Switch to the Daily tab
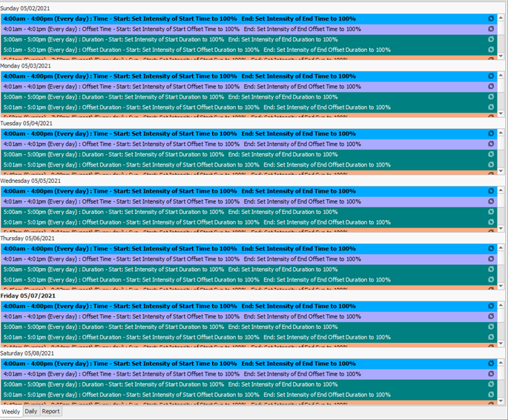 pos(30,411)
